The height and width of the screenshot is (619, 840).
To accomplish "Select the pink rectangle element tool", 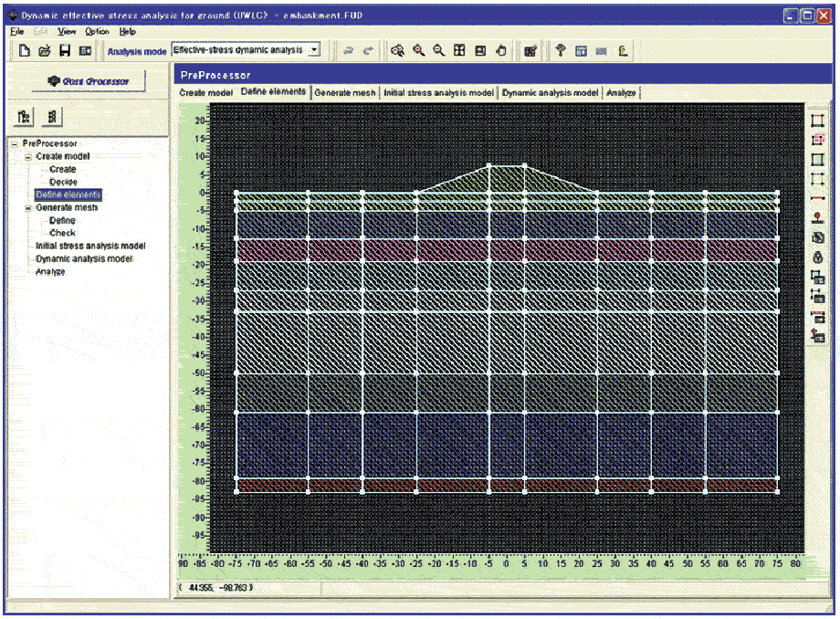I will pyautogui.click(x=817, y=140).
